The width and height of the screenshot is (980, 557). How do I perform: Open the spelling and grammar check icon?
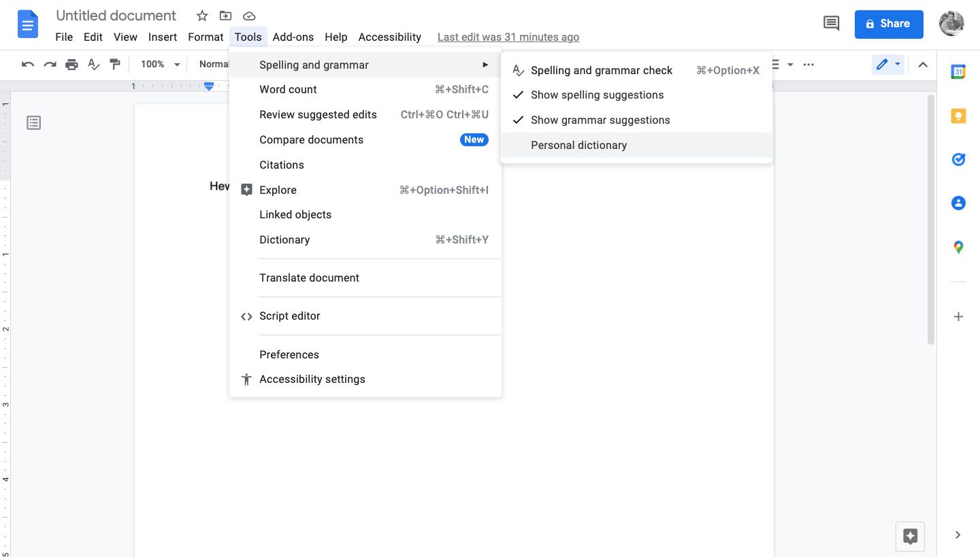tap(93, 64)
